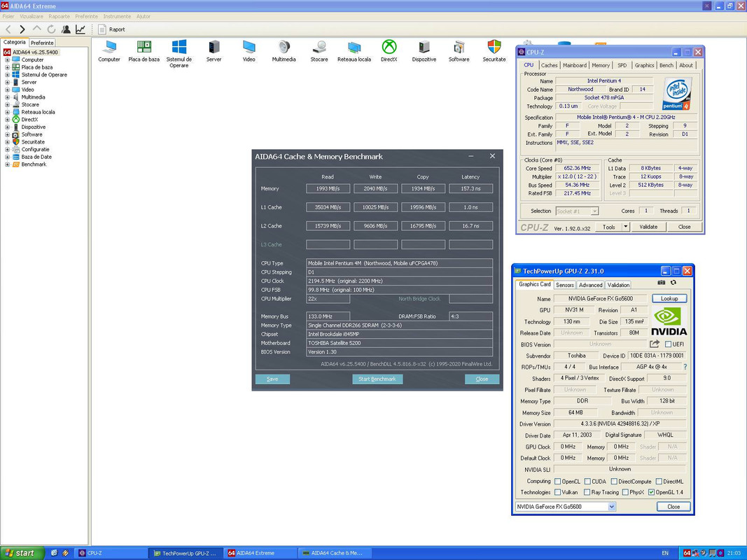Image resolution: width=747 pixels, height=560 pixels.
Task: Click the Save button in benchmark window
Action: (x=272, y=379)
